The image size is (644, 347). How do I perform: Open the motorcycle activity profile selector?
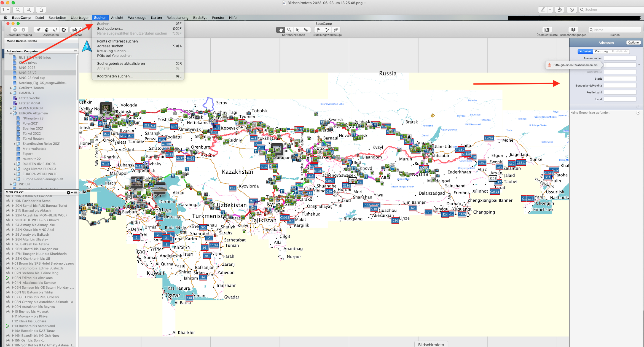point(76,30)
